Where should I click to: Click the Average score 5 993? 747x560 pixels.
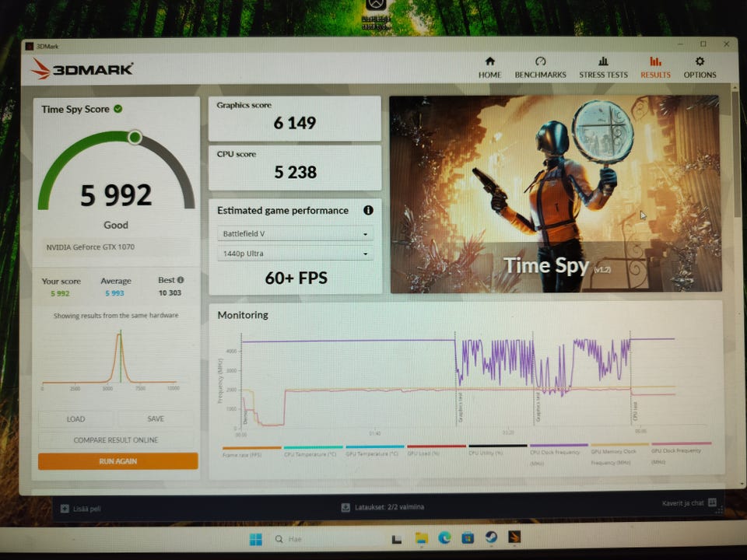[114, 293]
